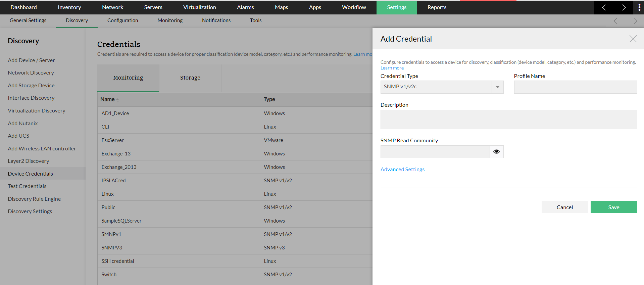Expand Advanced Settings
Image resolution: width=644 pixels, height=285 pixels.
tap(402, 170)
